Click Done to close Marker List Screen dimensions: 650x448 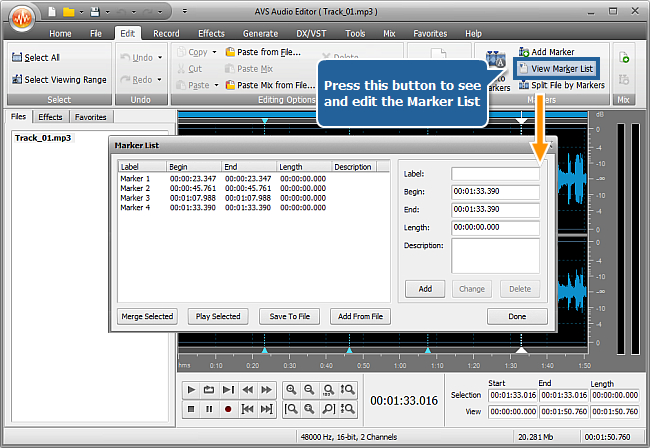517,317
